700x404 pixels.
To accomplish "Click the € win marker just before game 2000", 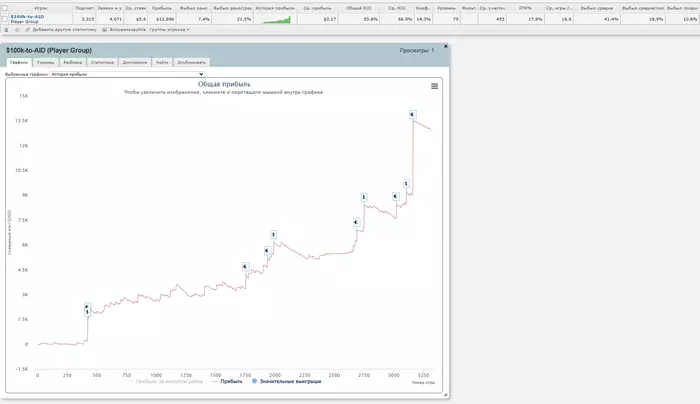I will click(267, 250).
